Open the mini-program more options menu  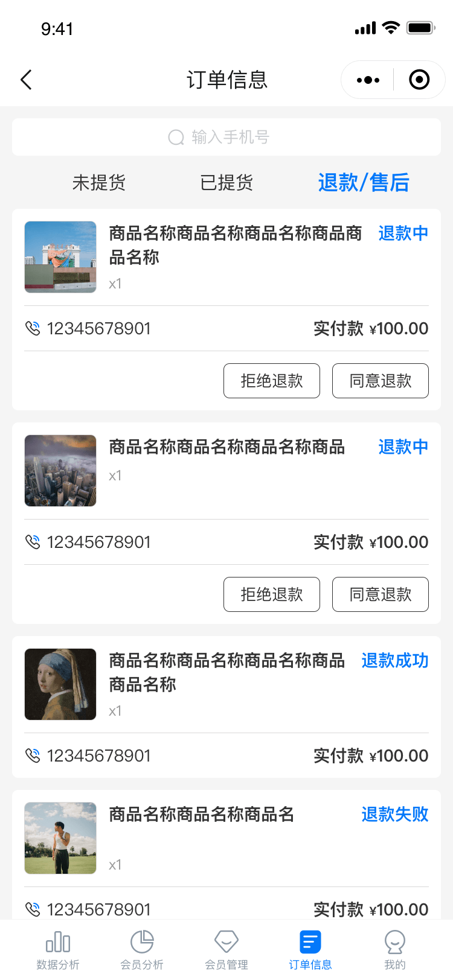coord(368,80)
